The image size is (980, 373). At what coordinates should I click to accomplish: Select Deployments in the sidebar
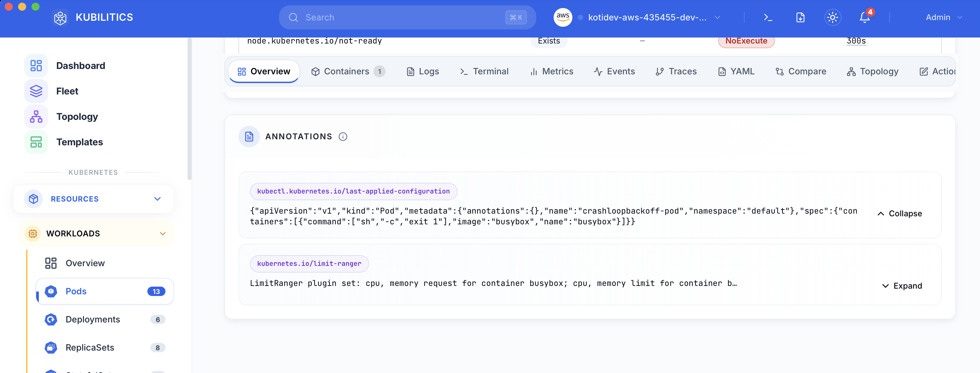coord(92,319)
